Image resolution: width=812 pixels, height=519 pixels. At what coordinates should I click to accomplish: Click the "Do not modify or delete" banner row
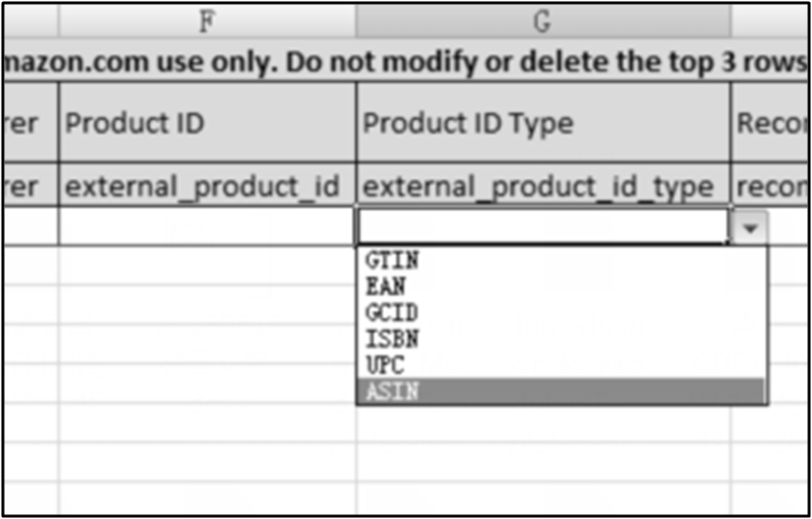(x=404, y=63)
